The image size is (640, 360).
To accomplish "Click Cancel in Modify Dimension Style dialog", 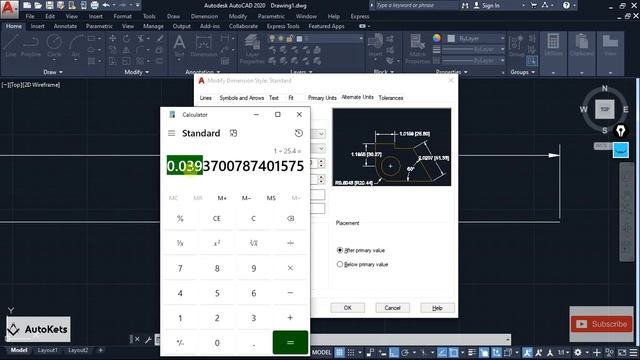I will [392, 308].
